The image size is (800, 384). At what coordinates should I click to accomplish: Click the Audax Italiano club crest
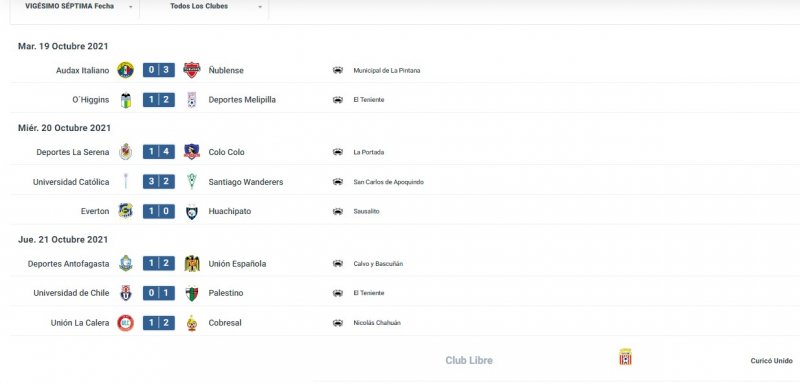126,70
